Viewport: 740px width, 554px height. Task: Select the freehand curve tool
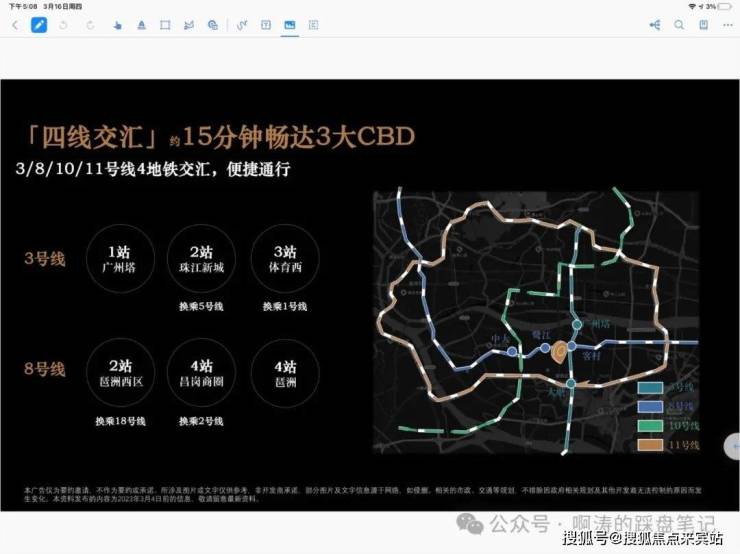(241, 25)
